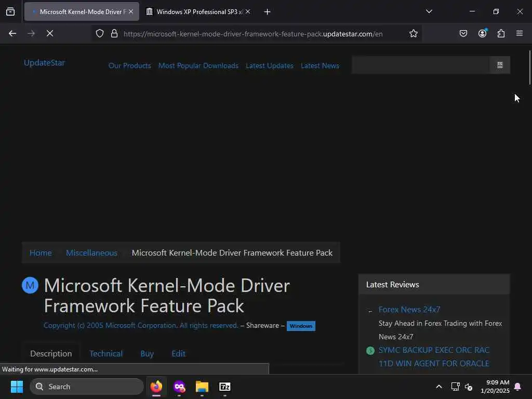Open Our Products navigation link

point(129,65)
